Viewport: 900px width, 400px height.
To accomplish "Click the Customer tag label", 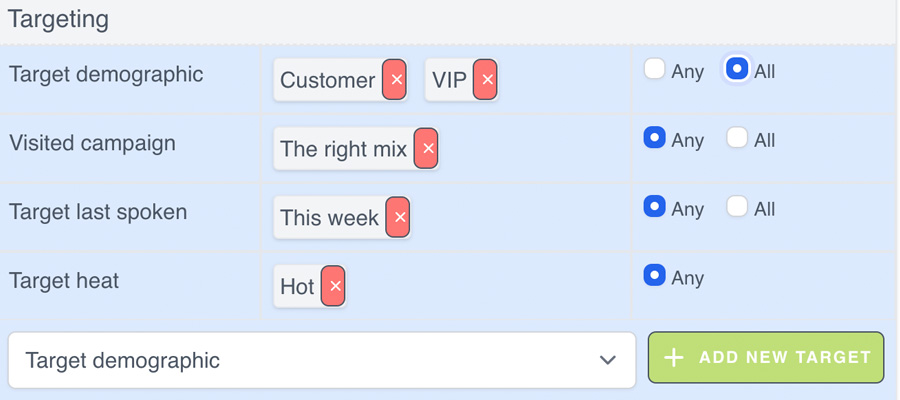I will point(327,80).
